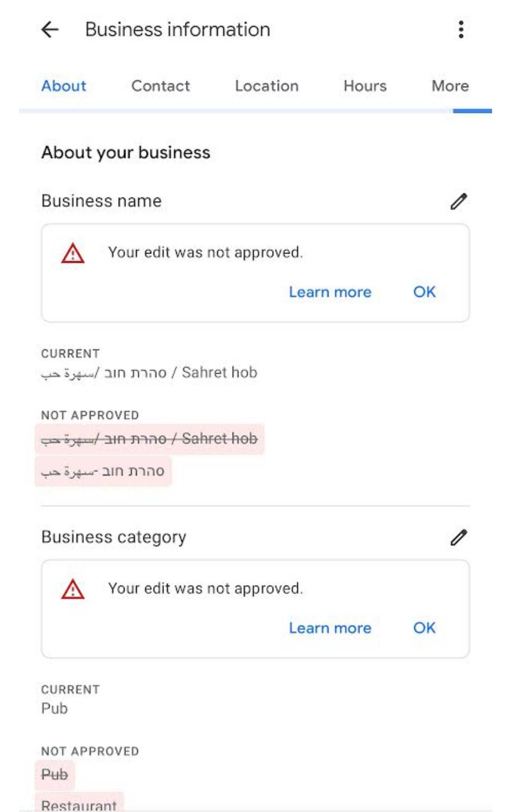Dismiss business category notice with OK

[x=424, y=628]
